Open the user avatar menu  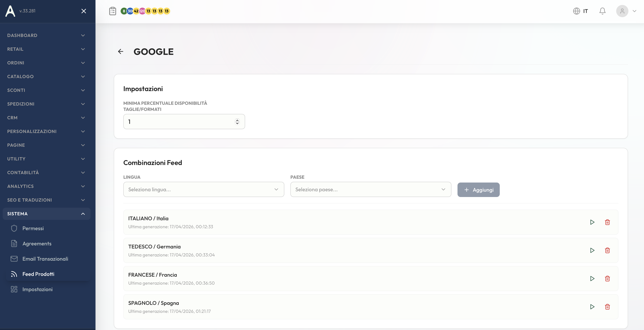(x=622, y=11)
